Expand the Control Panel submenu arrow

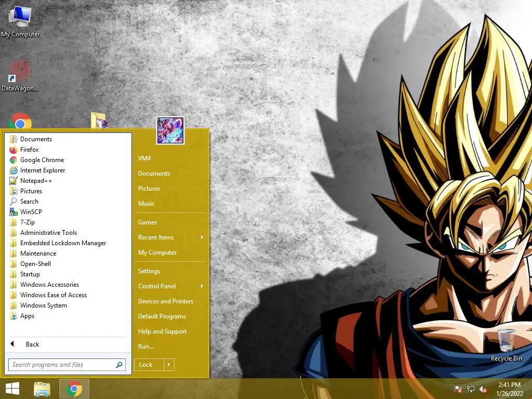pyautogui.click(x=202, y=286)
